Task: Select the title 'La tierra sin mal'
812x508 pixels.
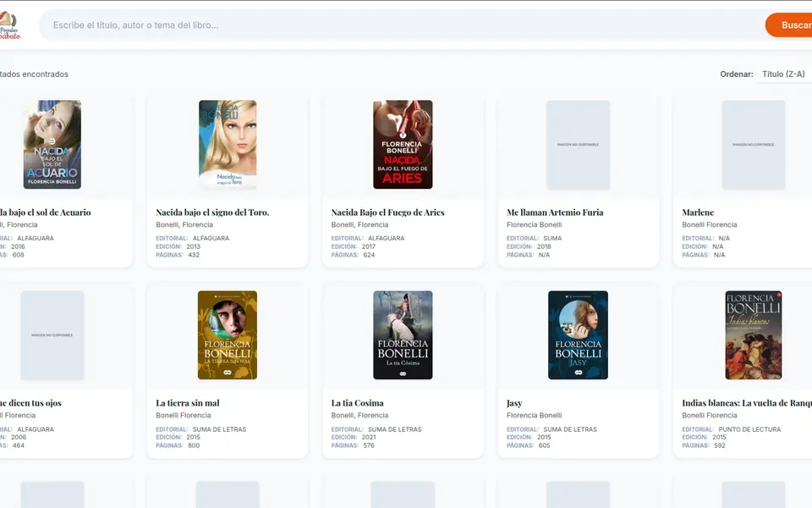Action: click(x=188, y=403)
